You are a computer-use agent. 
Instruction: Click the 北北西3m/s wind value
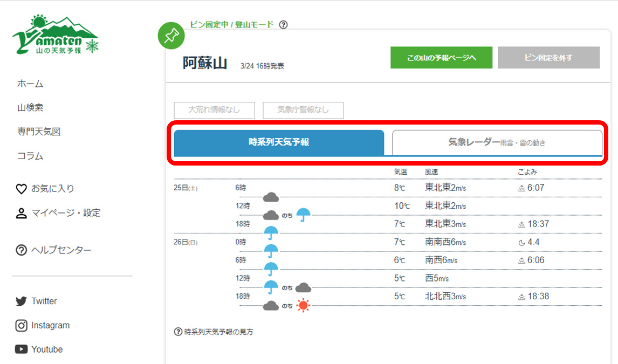coord(445,297)
